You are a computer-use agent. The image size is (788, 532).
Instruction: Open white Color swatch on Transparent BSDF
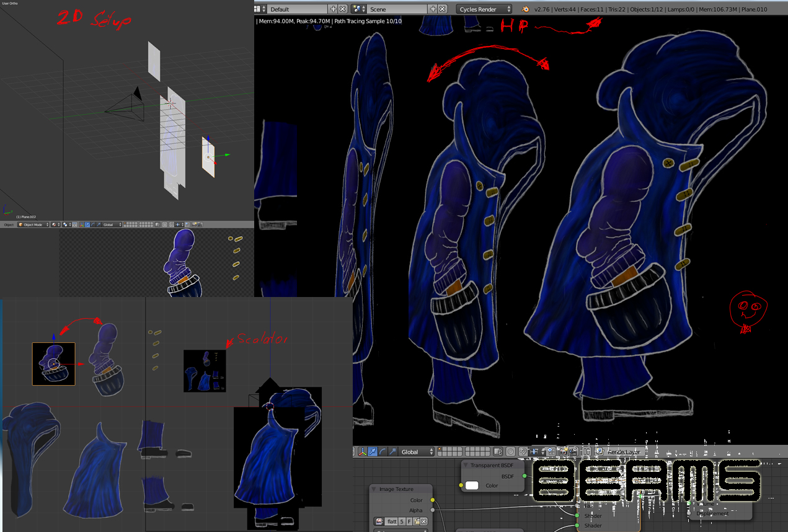[472, 485]
